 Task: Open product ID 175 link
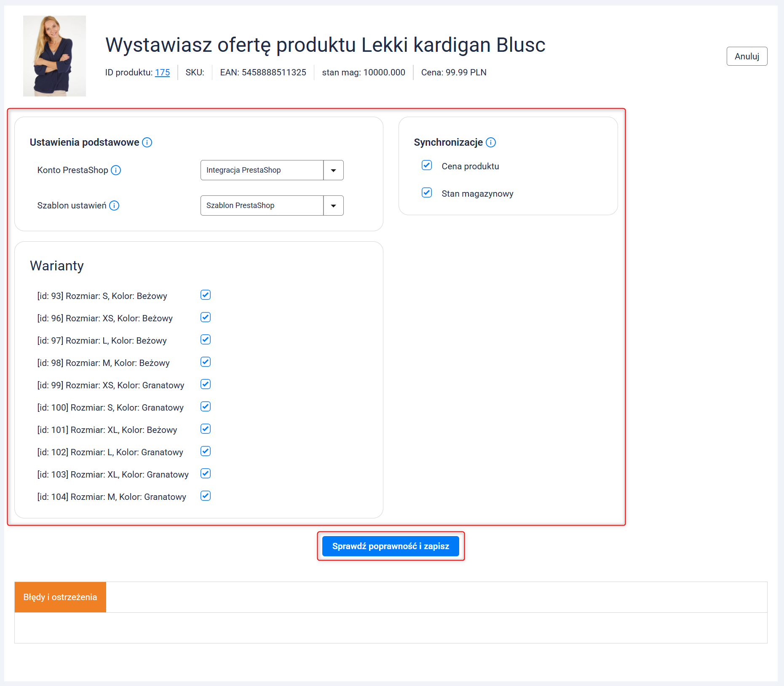coord(162,72)
